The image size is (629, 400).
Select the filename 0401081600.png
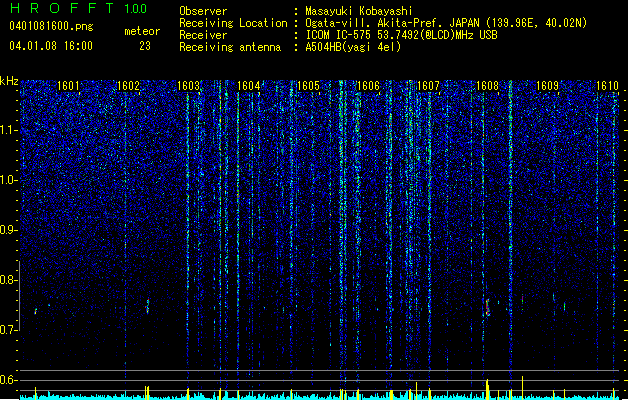51,26
